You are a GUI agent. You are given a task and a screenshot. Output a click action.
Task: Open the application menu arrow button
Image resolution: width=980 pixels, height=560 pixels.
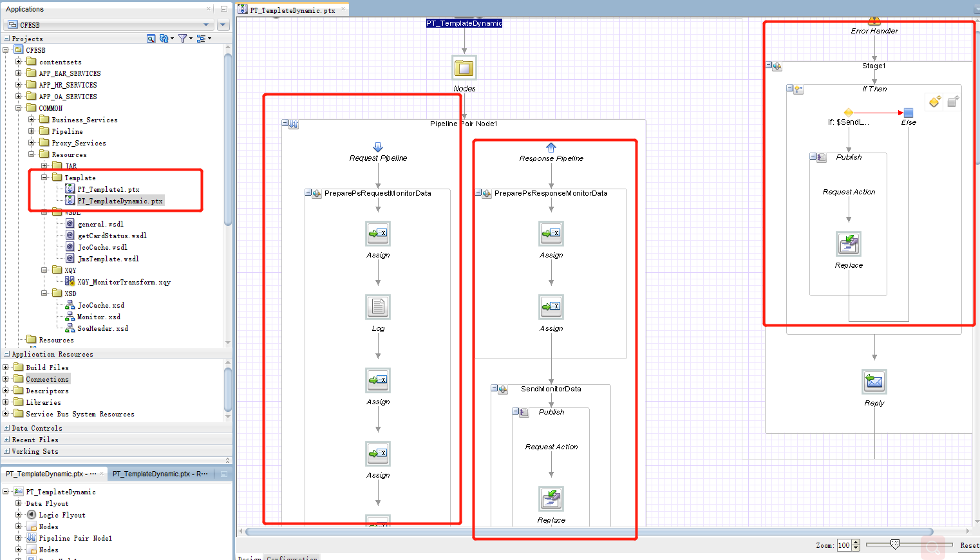pyautogui.click(x=223, y=24)
